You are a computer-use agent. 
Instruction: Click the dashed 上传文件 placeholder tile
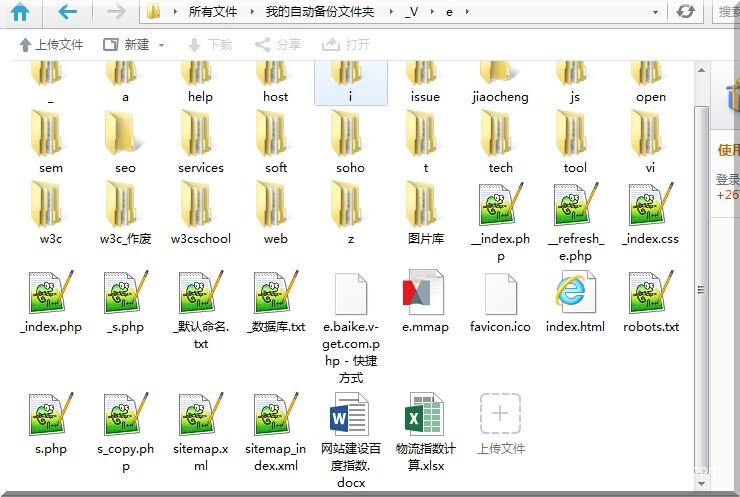500,423
